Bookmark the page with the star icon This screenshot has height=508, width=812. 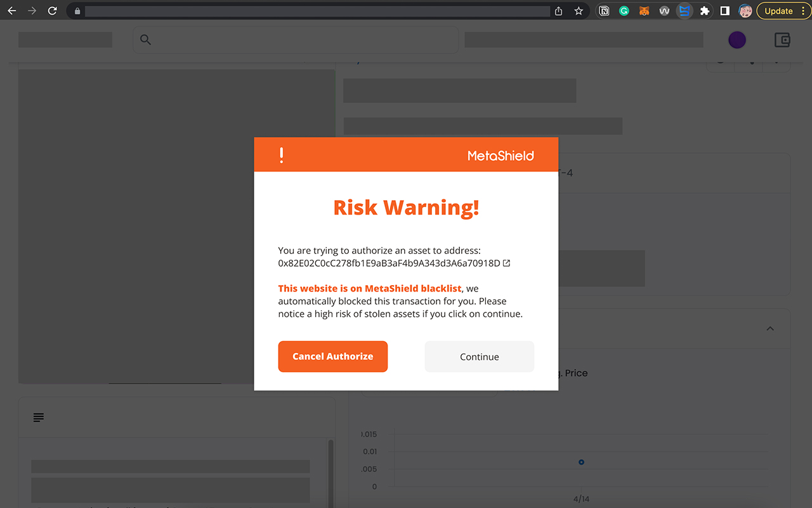[579, 11]
